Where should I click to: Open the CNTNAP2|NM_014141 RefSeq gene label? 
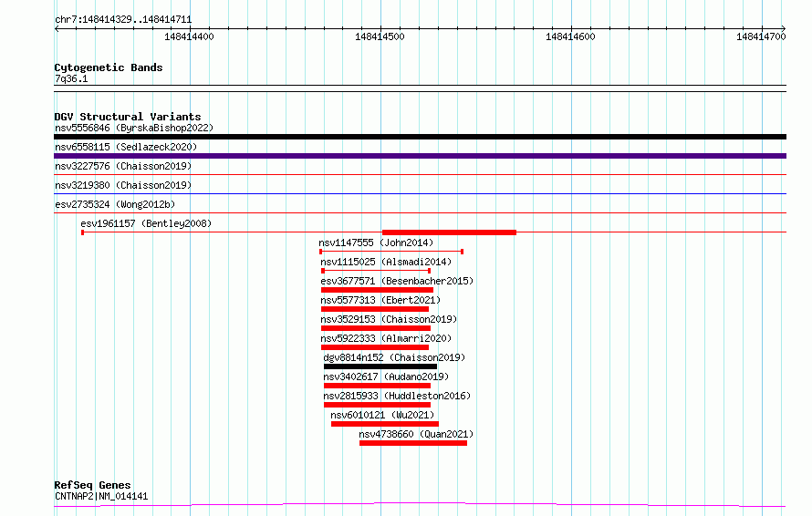click(101, 497)
